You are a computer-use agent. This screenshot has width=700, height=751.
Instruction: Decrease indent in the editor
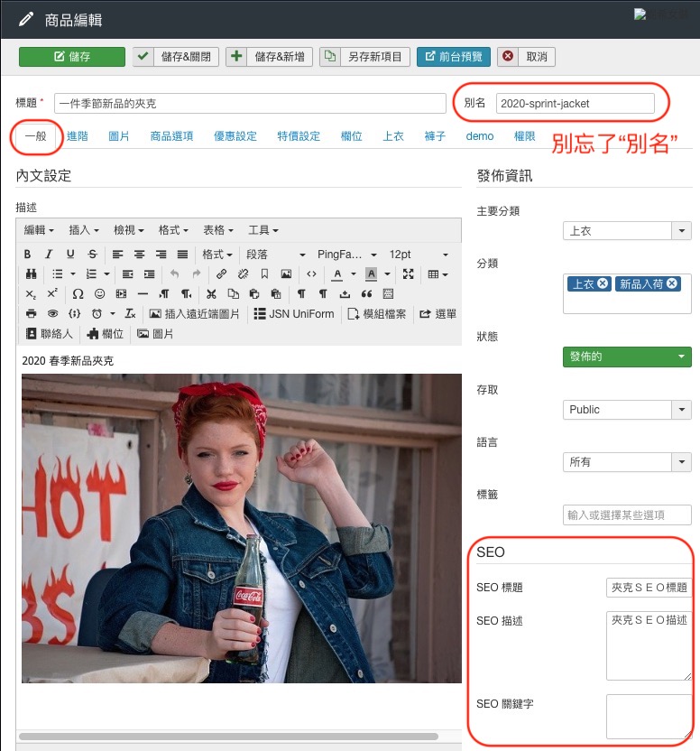[127, 274]
